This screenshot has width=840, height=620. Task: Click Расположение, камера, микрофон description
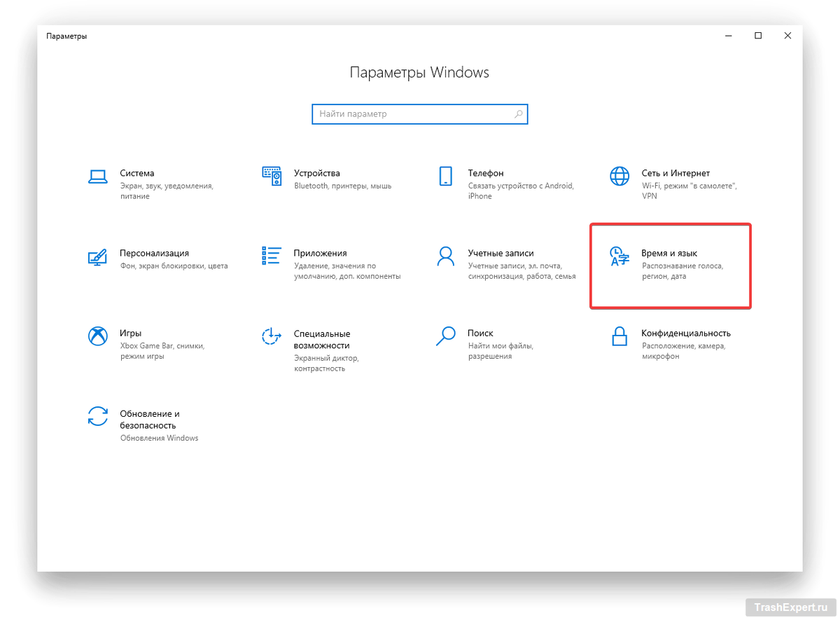coord(684,351)
